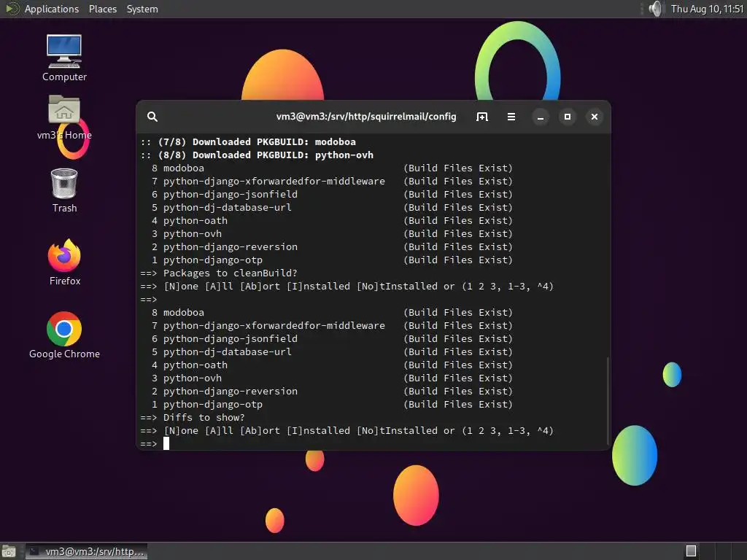Click the cursor at the last terminal prompt
747x560 pixels.
166,444
